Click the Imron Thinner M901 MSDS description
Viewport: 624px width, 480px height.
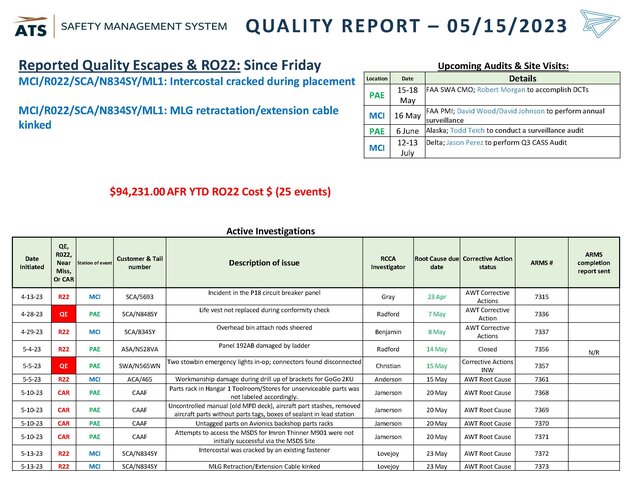(264, 437)
